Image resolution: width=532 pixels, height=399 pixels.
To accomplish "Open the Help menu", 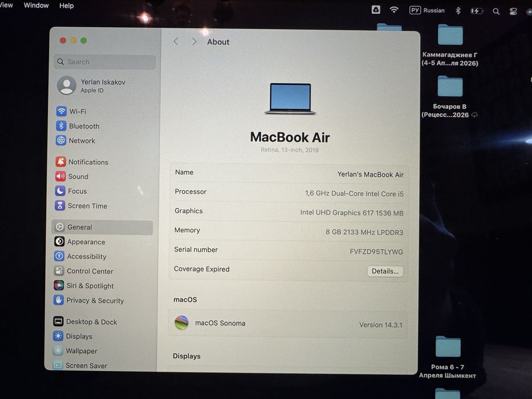I will click(x=67, y=6).
